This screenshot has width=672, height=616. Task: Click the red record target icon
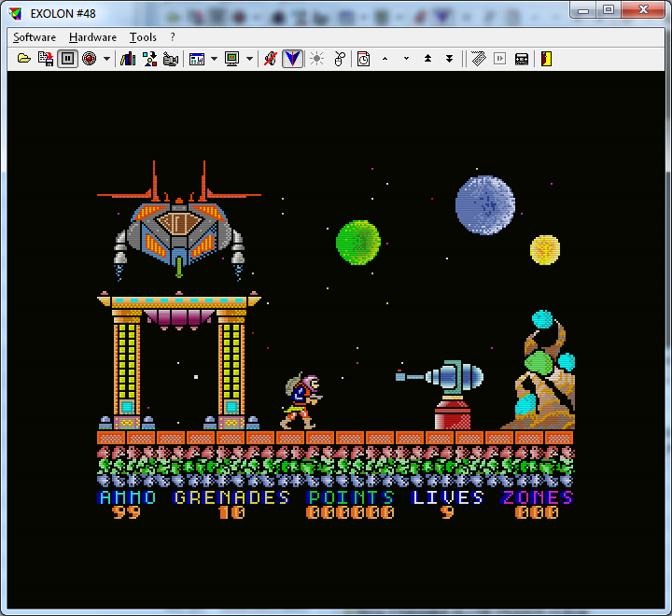point(90,59)
